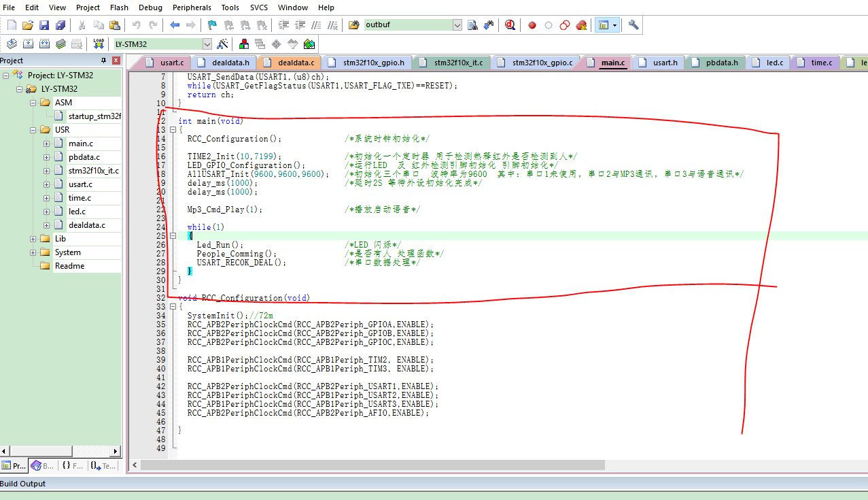Click the Build target icon
The image size is (868, 500).
point(28,44)
